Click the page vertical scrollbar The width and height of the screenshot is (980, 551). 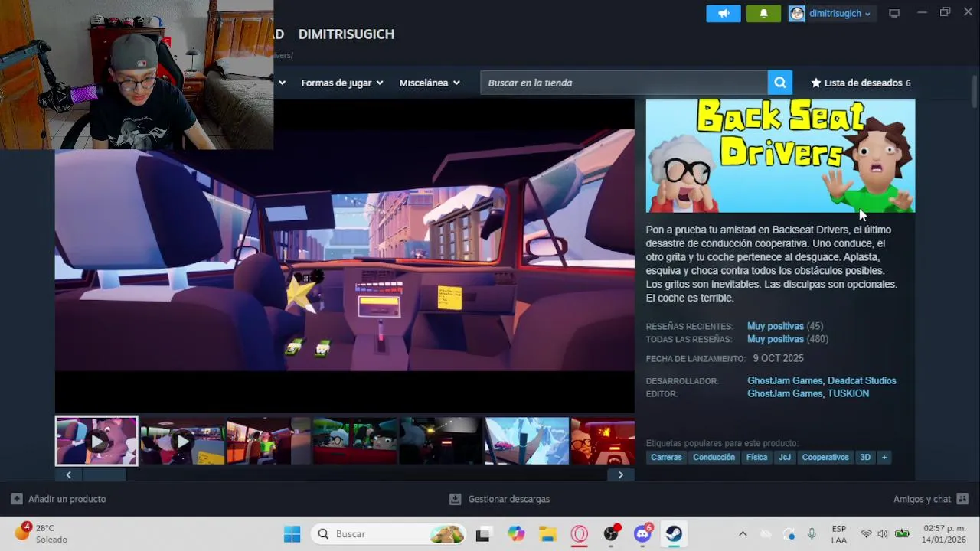pos(974,93)
